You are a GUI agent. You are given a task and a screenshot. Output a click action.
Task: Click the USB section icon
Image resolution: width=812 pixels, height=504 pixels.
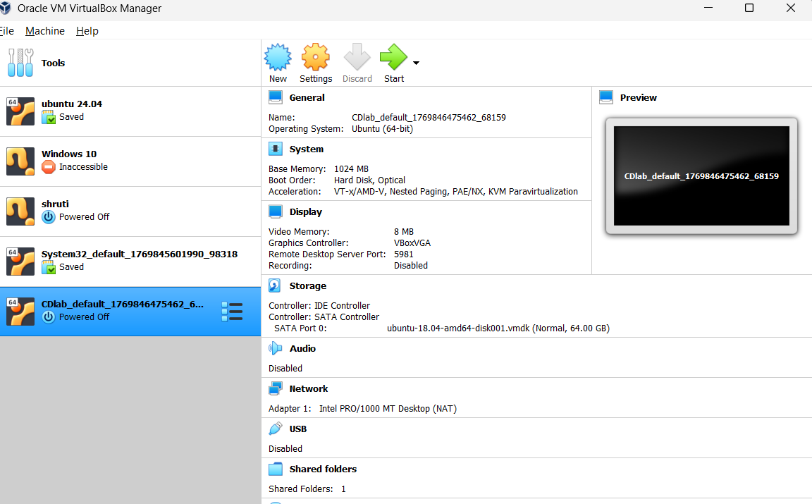[x=275, y=429]
